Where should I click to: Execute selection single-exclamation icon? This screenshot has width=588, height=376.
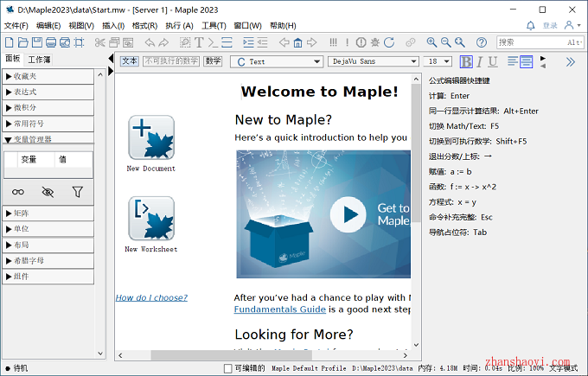[348, 42]
